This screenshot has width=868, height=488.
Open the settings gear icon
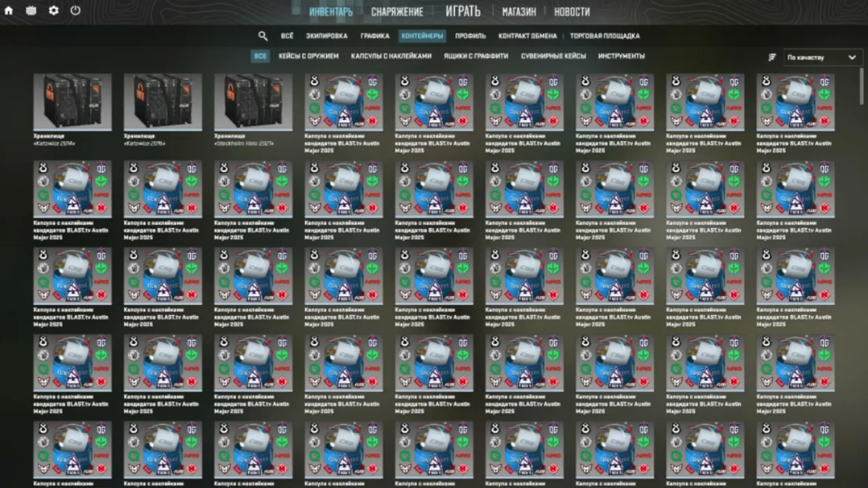coord(54,11)
